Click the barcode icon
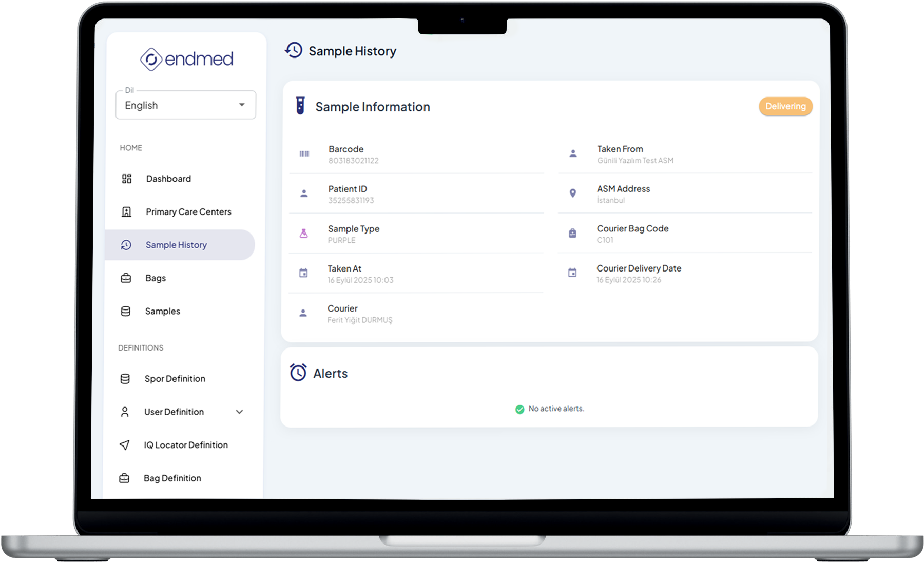This screenshot has height=562, width=924. [x=304, y=154]
